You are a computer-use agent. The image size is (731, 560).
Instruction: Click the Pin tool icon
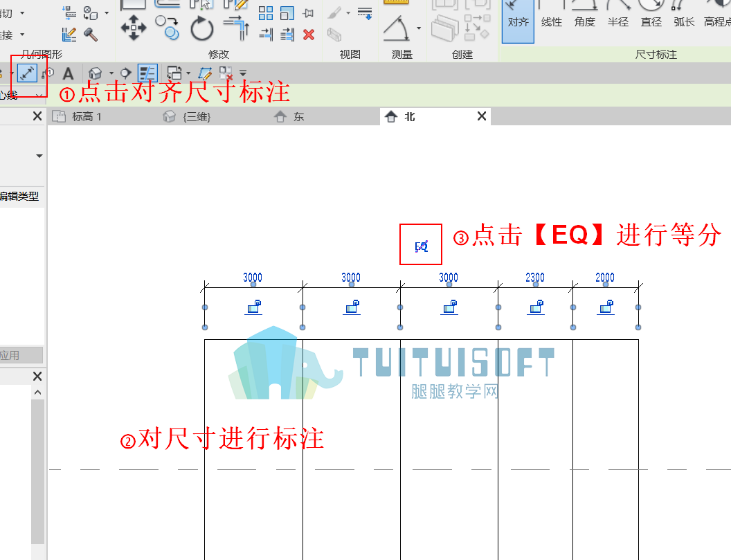click(308, 13)
